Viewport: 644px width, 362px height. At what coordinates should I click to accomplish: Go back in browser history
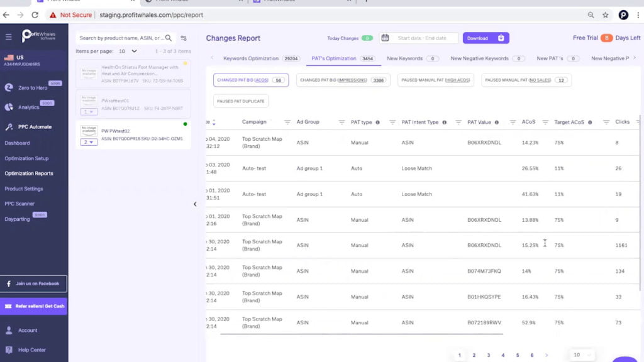coord(6,15)
